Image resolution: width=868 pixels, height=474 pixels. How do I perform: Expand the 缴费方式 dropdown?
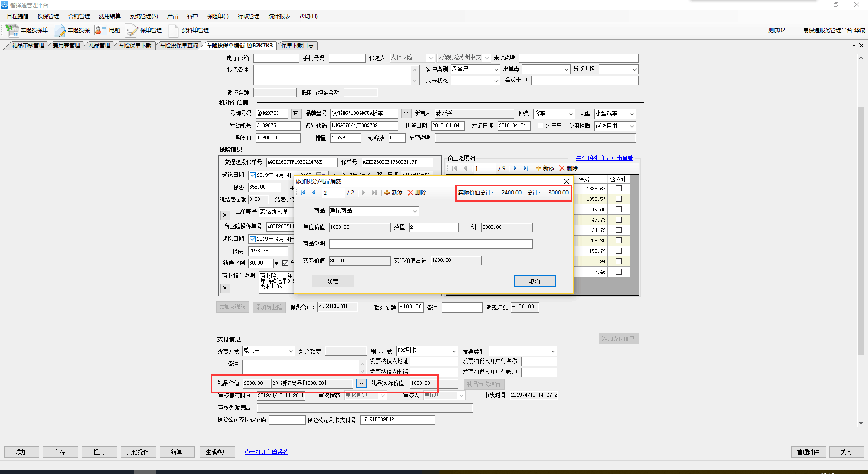tap(291, 351)
